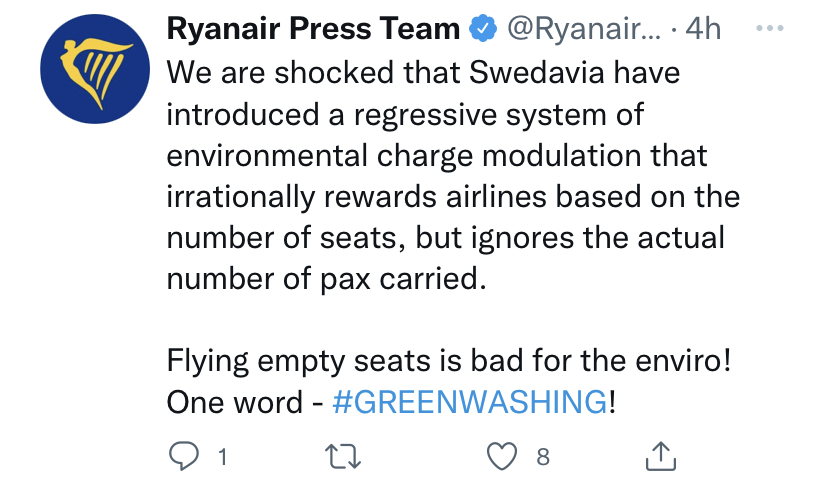Click the Ryanair Press Team display name
Image resolution: width=828 pixels, height=495 pixels.
[x=312, y=31]
